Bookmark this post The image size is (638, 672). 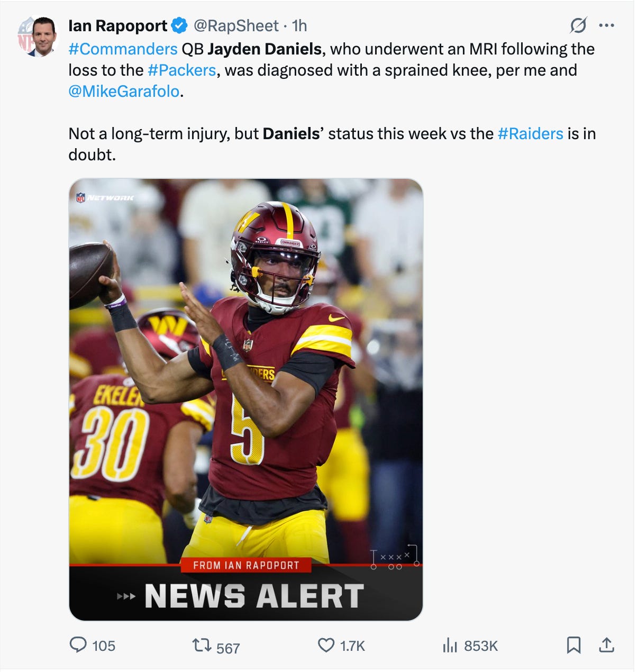tap(574, 645)
